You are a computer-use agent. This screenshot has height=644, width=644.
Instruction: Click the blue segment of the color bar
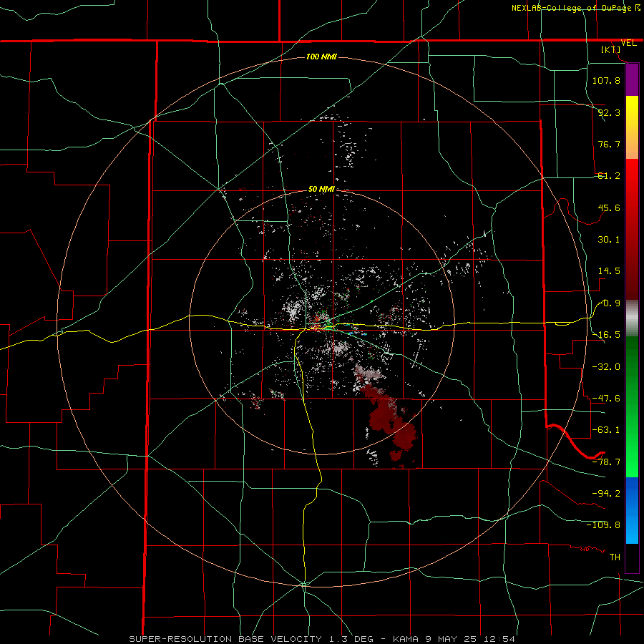coord(632,510)
